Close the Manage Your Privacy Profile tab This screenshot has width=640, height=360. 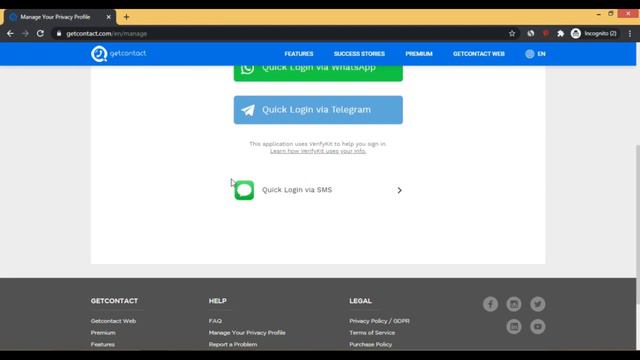point(109,17)
